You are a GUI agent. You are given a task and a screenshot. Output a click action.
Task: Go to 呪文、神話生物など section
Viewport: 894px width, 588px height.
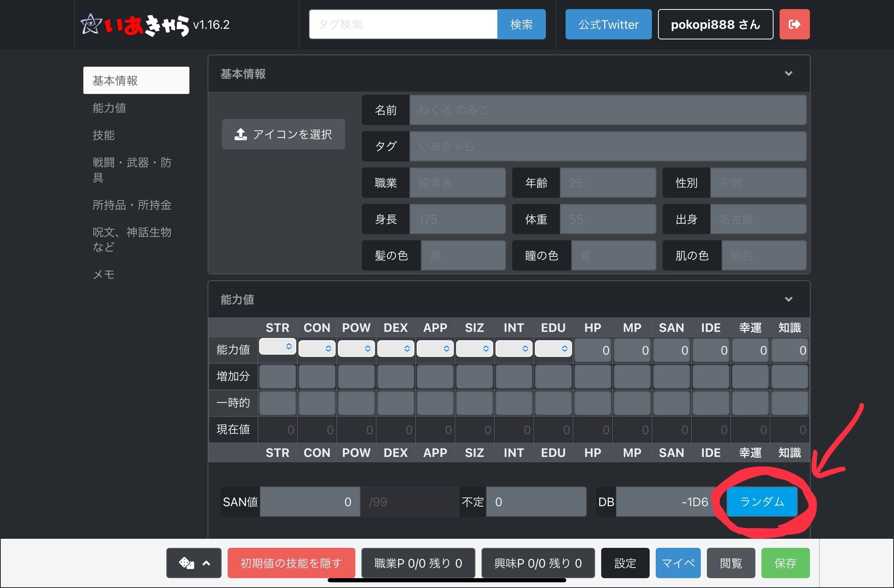[x=136, y=239]
